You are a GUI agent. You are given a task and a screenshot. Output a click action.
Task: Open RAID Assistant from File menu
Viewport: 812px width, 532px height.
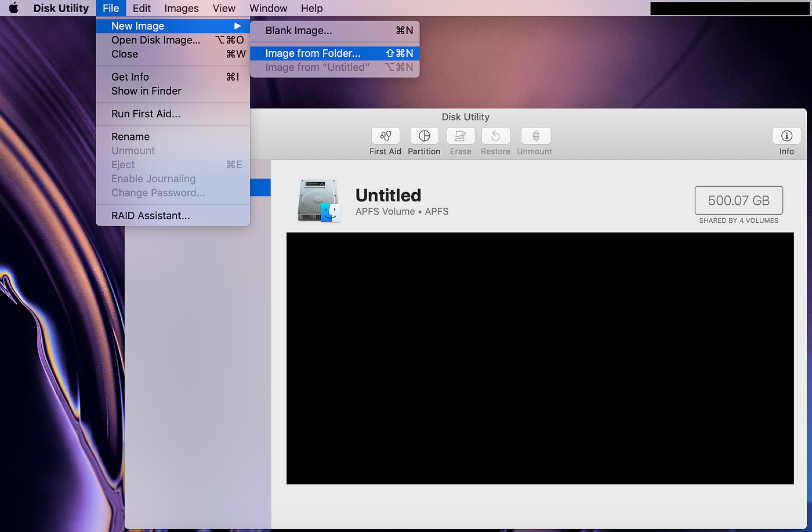(173, 215)
